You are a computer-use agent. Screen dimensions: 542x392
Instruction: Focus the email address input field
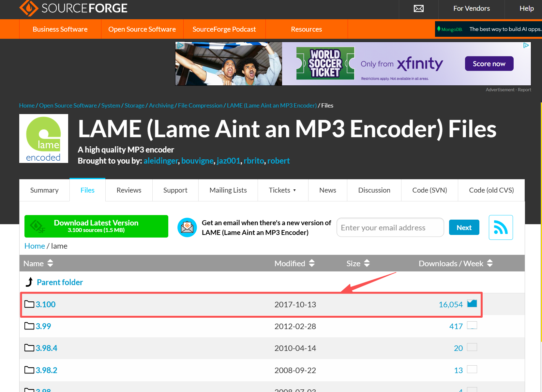390,227
